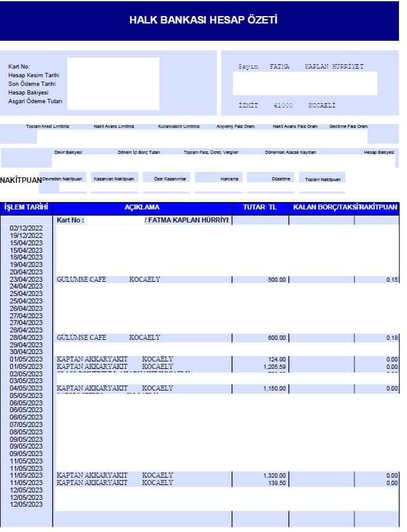The height and width of the screenshot is (532, 407).
Task: Click the date 04/05/2023
Action: 26,388
